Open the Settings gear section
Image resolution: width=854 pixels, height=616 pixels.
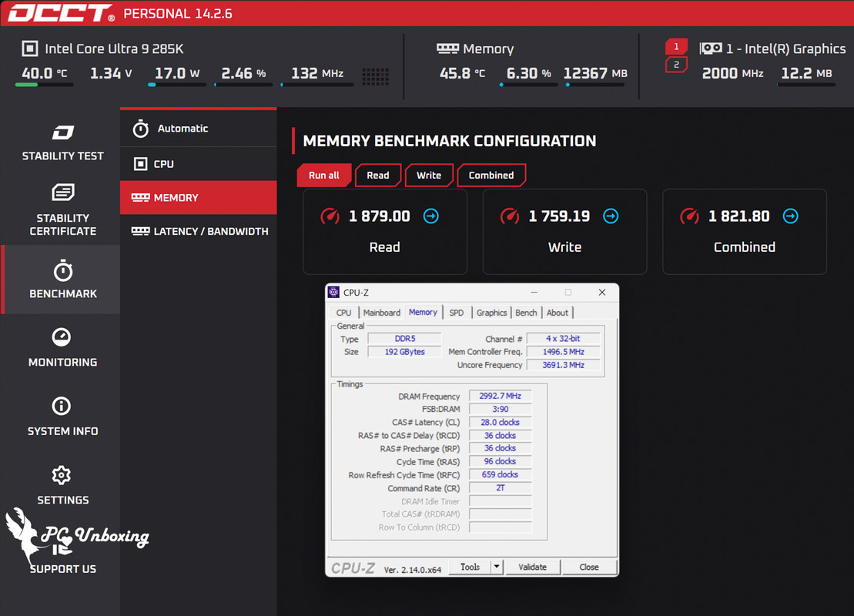point(62,485)
